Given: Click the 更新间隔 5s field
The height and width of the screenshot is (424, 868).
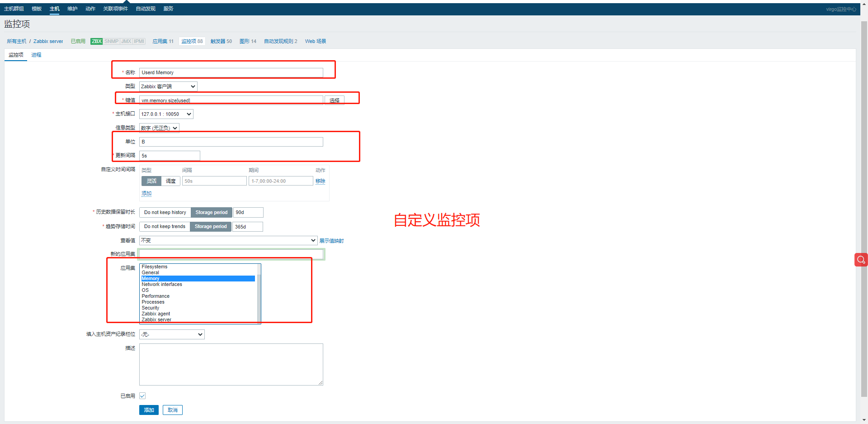Looking at the screenshot, I should click(x=170, y=156).
